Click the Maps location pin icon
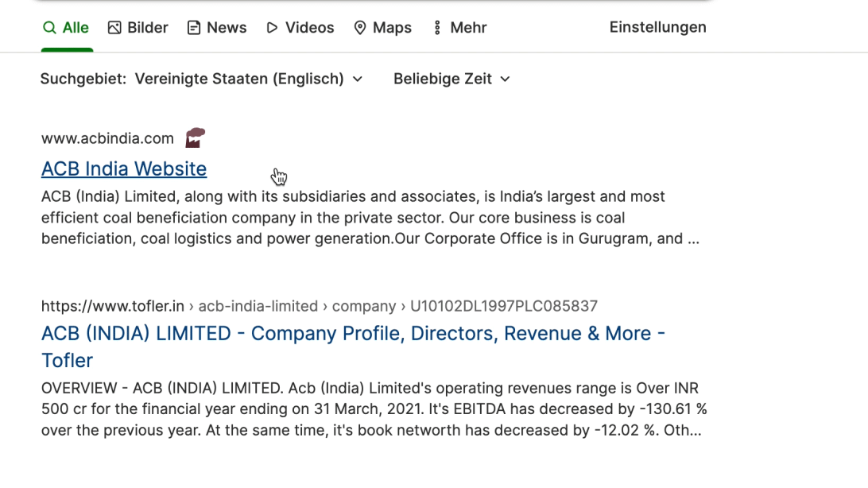 tap(360, 28)
